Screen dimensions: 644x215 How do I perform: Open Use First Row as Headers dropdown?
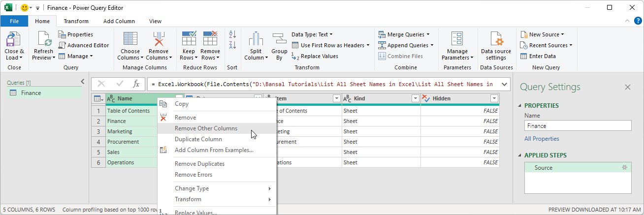point(330,45)
